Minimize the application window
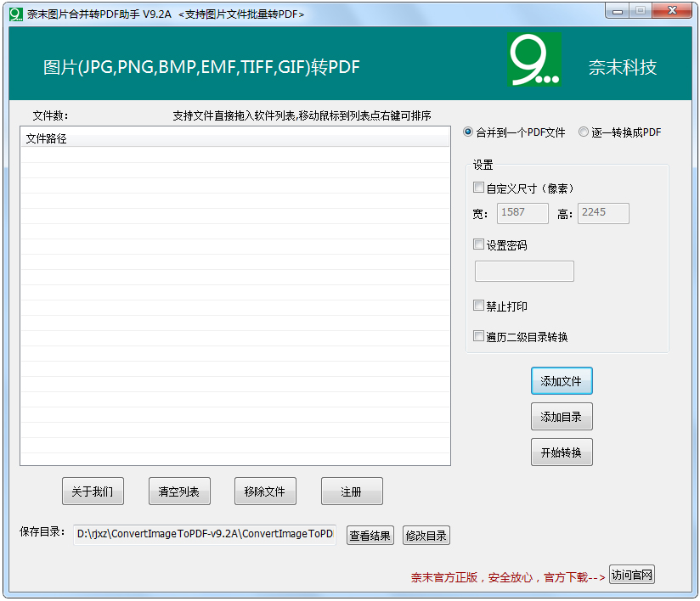 618,11
